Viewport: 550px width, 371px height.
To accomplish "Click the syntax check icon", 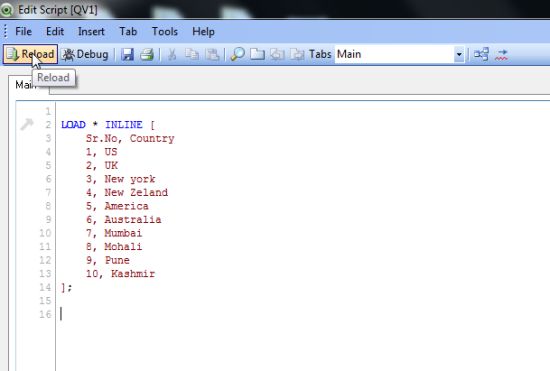I will [501, 55].
